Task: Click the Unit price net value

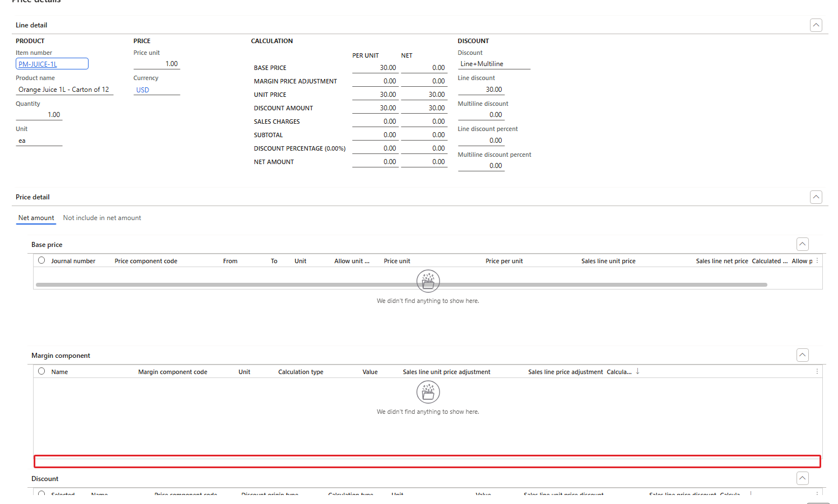Action: [x=424, y=95]
